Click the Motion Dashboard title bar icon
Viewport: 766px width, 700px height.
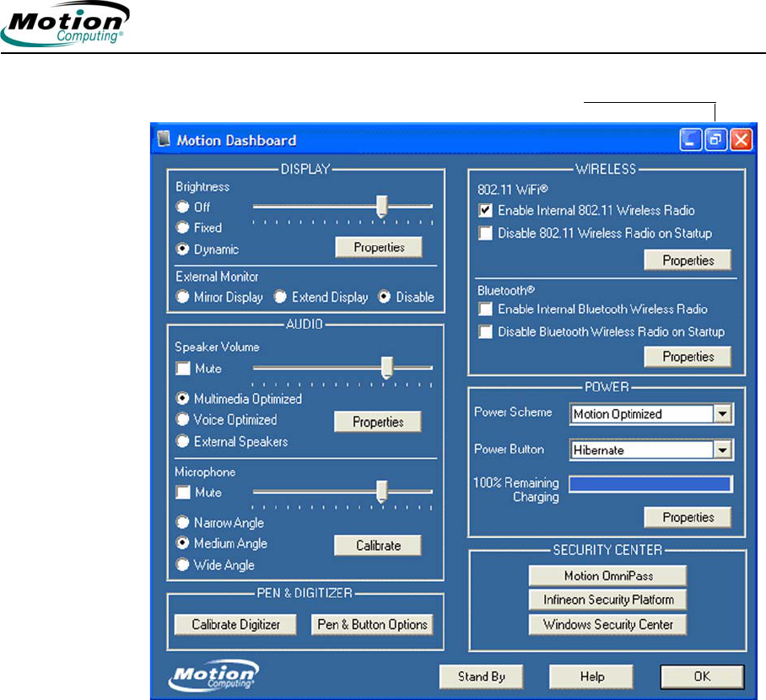164,139
